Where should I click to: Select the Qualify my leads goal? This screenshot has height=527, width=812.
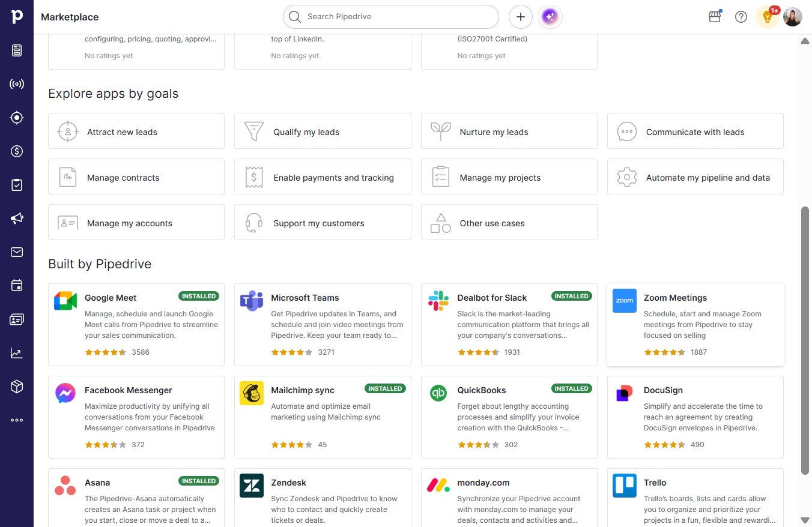(323, 131)
